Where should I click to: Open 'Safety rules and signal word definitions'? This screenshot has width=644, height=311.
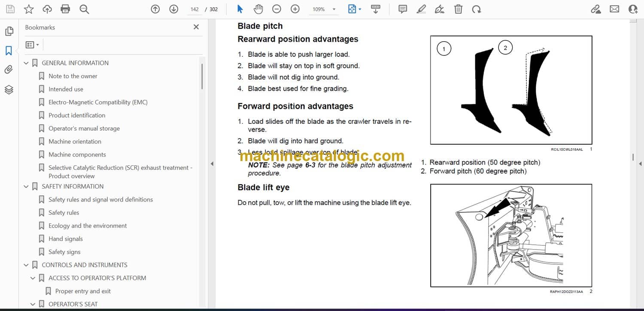pyautogui.click(x=100, y=199)
